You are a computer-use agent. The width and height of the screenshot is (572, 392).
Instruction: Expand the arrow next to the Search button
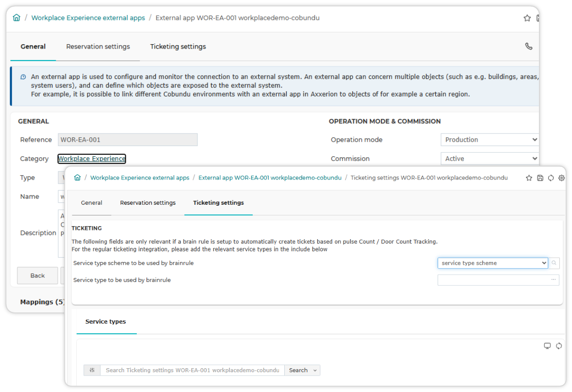coord(315,370)
